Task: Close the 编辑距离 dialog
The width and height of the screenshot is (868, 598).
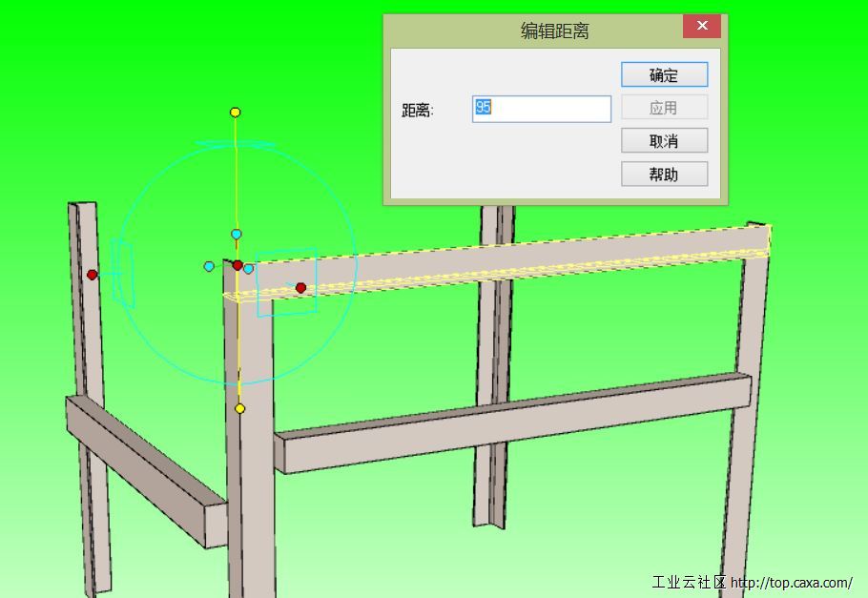Action: coord(702,26)
